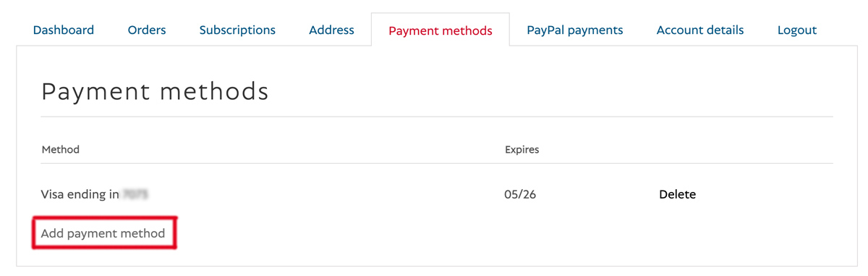Select the 'Visa ending in' text
The height and width of the screenshot is (276, 868).
click(x=80, y=194)
